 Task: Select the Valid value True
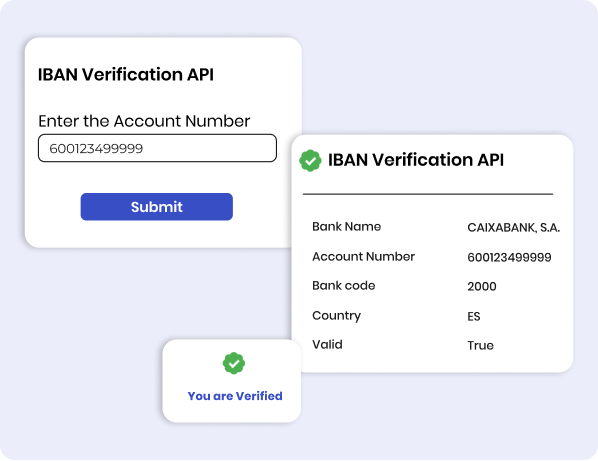[x=481, y=345]
